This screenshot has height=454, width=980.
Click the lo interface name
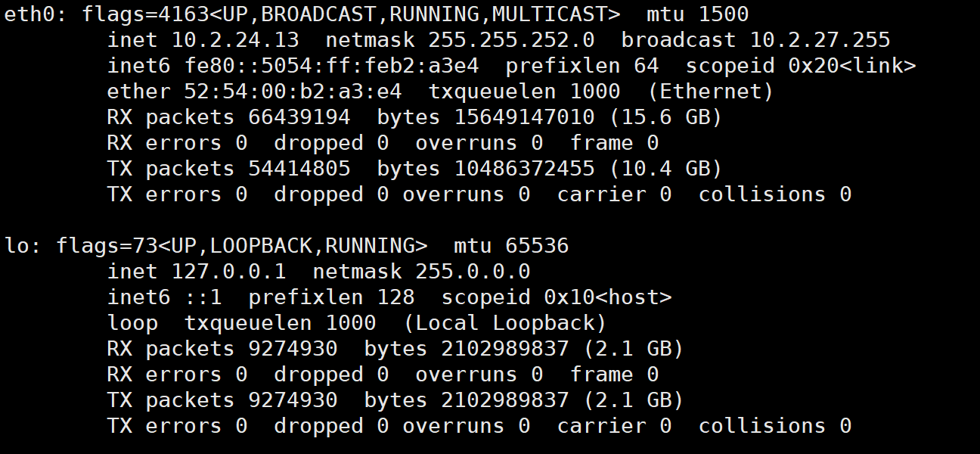click(x=17, y=246)
